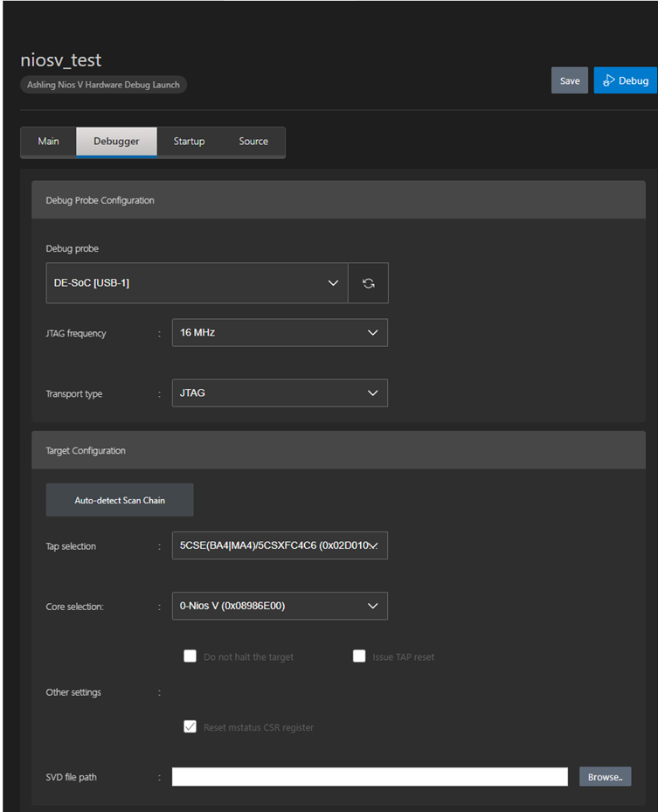658x812 pixels.
Task: Switch to the Main tab
Action: (x=49, y=142)
